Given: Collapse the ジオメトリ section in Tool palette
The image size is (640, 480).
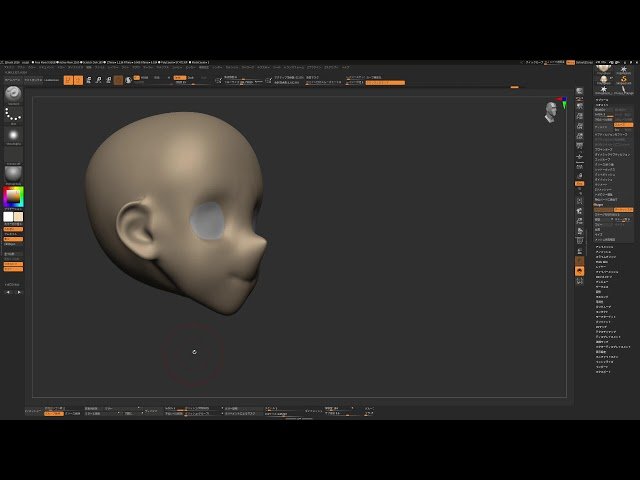Looking at the screenshot, I should (x=602, y=107).
